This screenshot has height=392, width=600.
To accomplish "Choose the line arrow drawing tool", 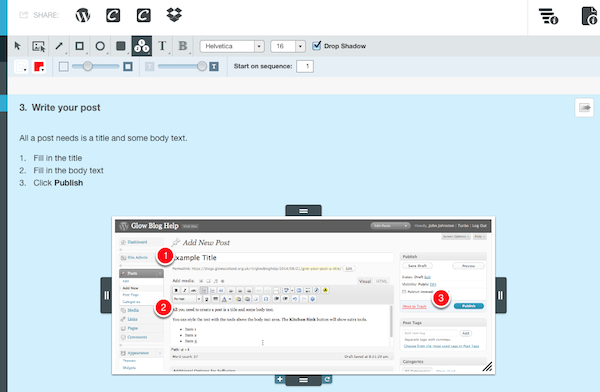I will (x=59, y=46).
